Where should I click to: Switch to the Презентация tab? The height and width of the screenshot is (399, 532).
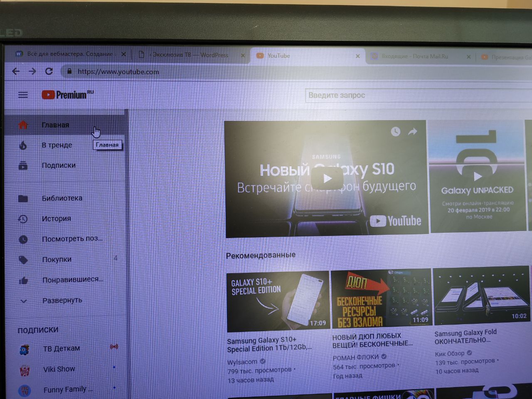coord(505,57)
